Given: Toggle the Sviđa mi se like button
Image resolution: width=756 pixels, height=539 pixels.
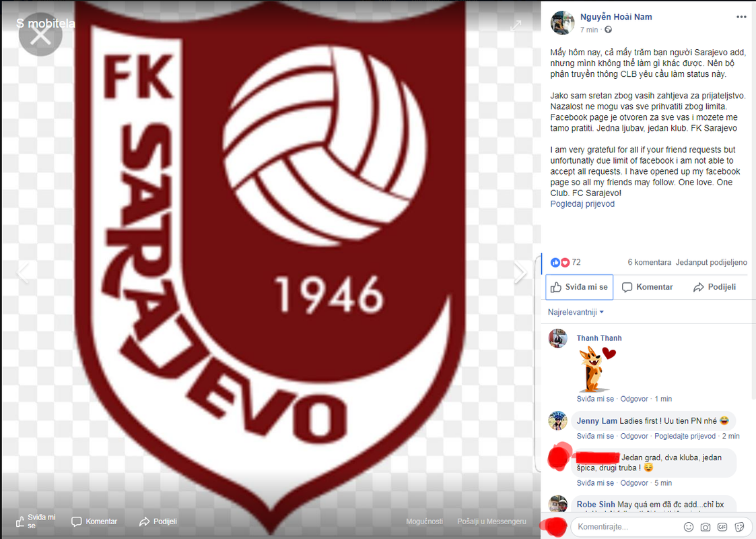Looking at the screenshot, I should pos(579,287).
